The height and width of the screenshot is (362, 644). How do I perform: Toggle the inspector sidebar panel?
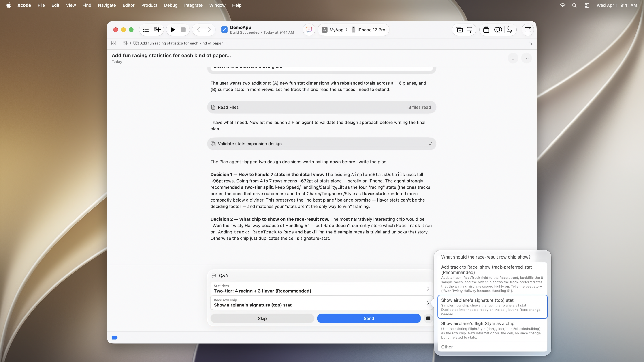tap(528, 30)
